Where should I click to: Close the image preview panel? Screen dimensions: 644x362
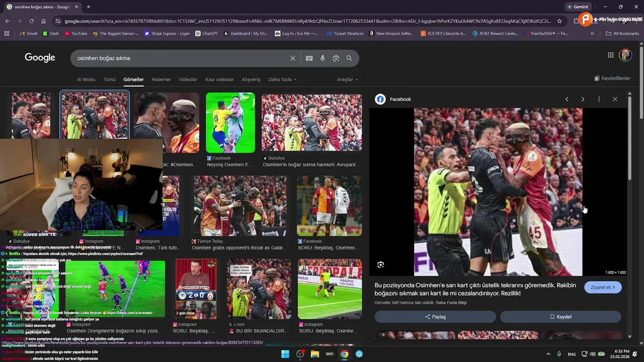pos(615,99)
